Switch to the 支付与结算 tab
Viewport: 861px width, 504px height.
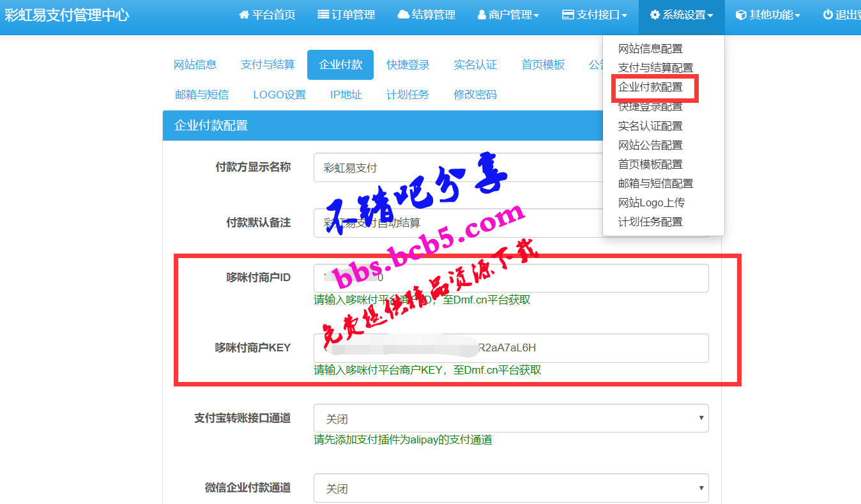(x=268, y=65)
